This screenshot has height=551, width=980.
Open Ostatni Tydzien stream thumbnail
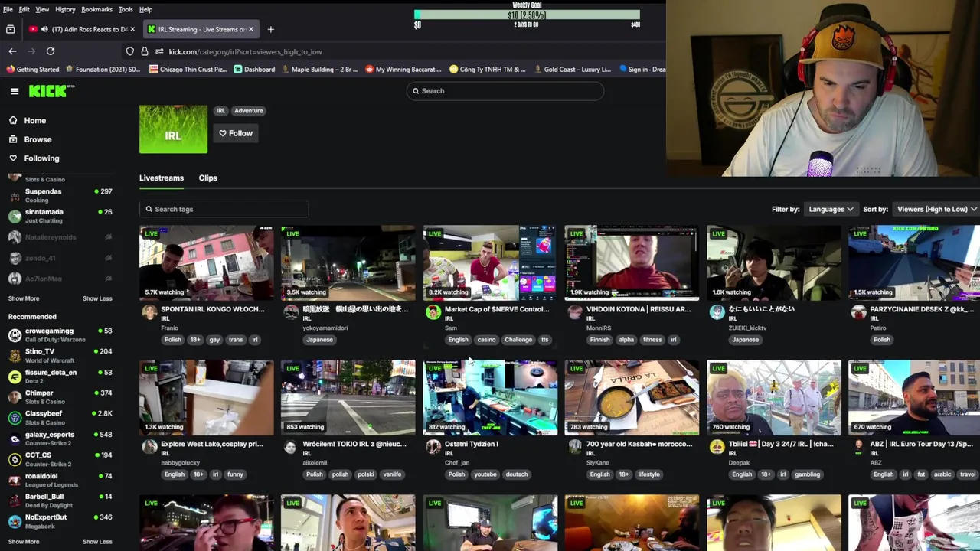coord(490,397)
